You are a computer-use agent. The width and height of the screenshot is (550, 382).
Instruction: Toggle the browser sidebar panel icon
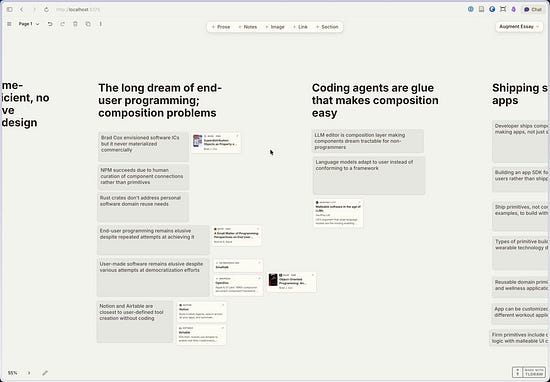pos(10,9)
